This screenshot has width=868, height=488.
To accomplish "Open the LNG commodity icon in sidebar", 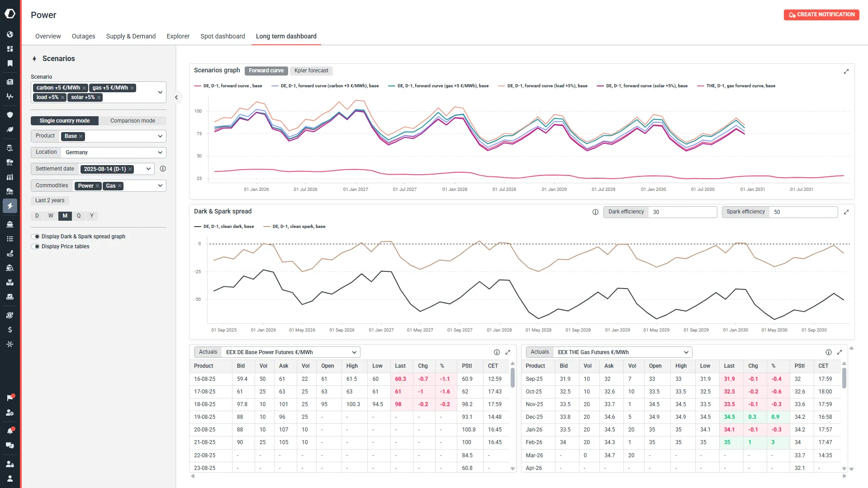I will click(x=10, y=191).
